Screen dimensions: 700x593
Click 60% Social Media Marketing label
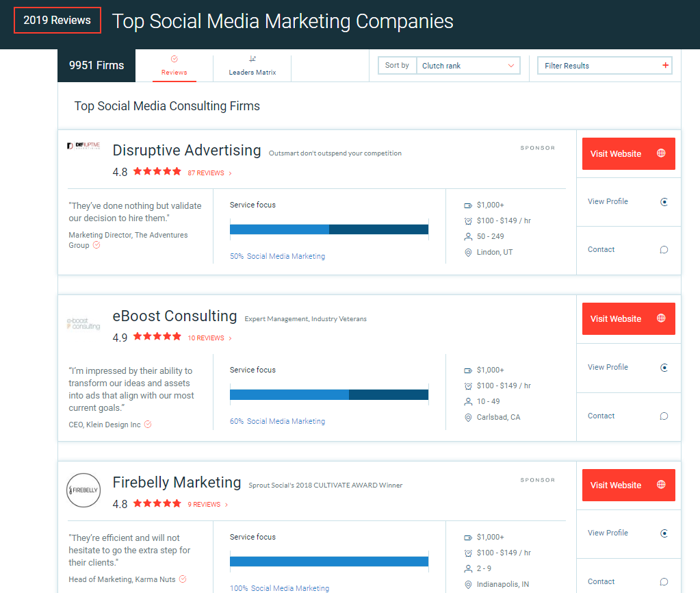click(x=277, y=421)
